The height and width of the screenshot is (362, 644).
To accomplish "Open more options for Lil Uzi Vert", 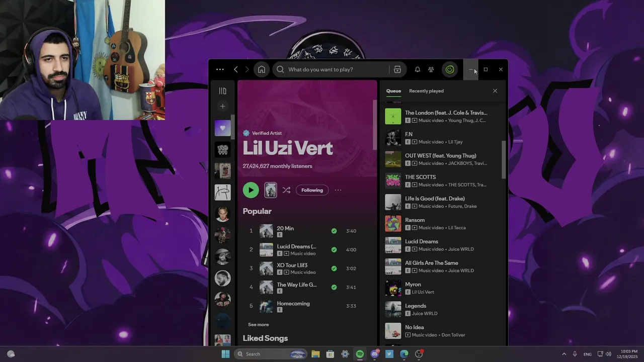I will (x=338, y=190).
